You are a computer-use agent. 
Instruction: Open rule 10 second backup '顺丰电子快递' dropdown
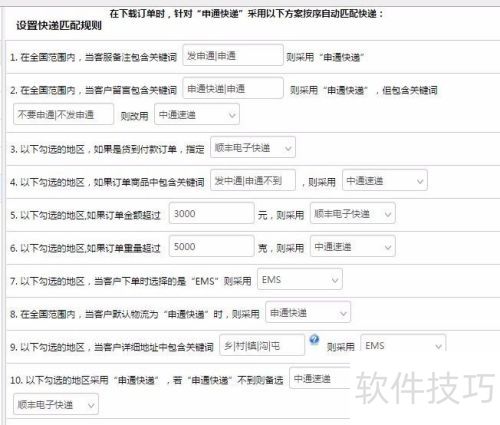(x=56, y=404)
